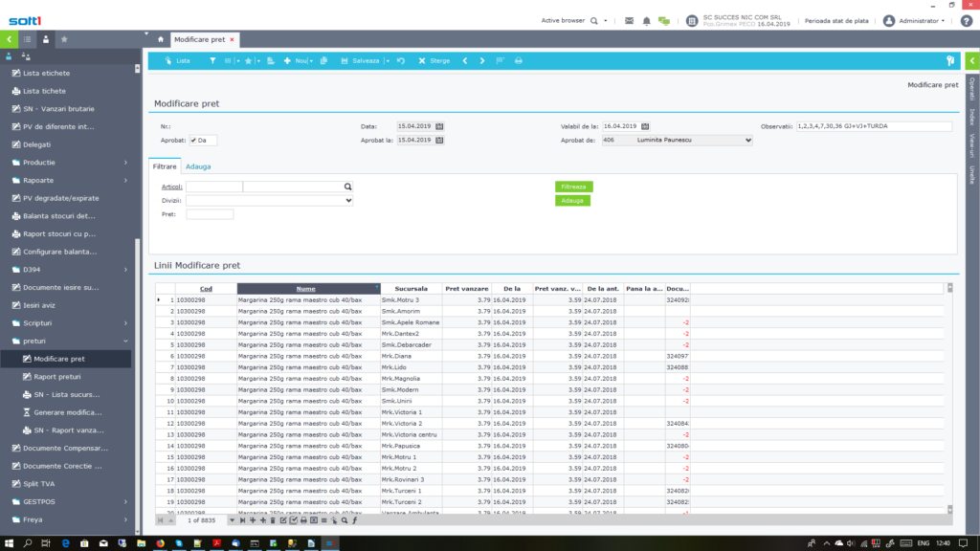The image size is (980, 551).
Task: Go to next record with right chevron
Action: (x=482, y=60)
